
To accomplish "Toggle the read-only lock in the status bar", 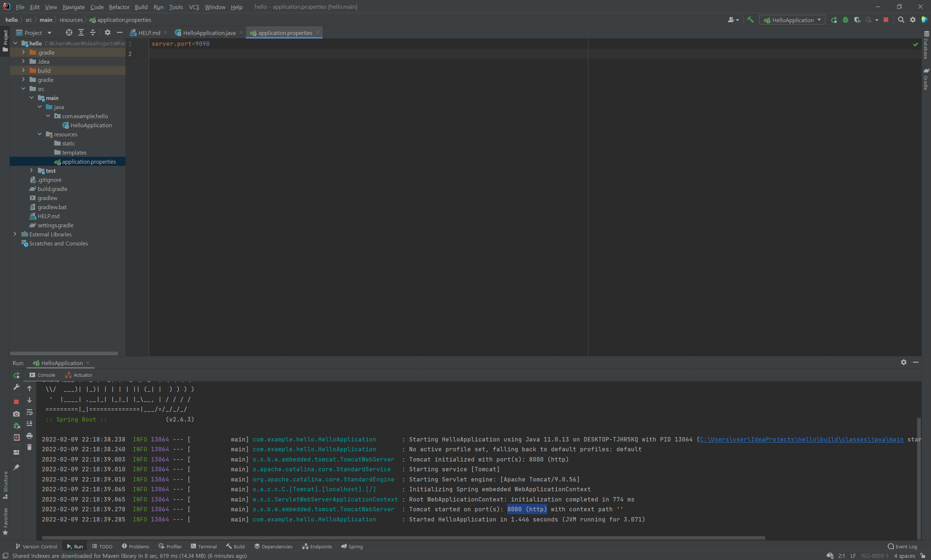I will point(923,556).
